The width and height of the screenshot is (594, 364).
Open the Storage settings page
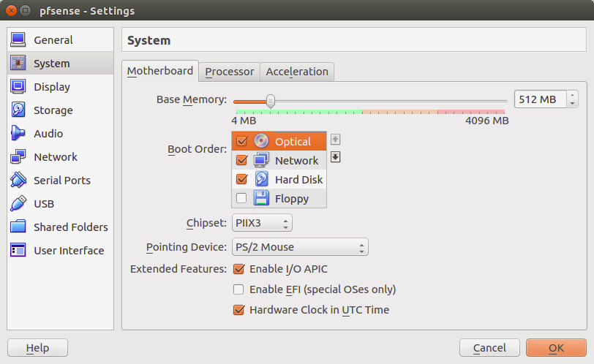(60, 110)
